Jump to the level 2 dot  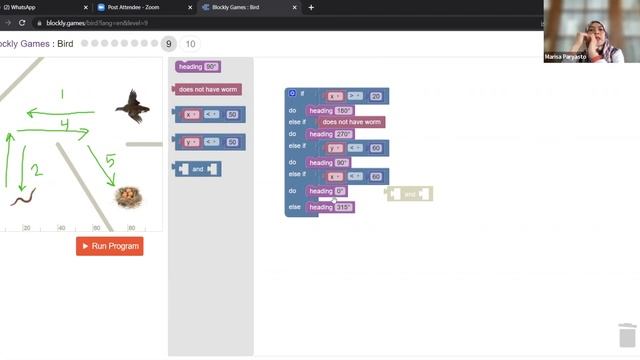point(95,43)
